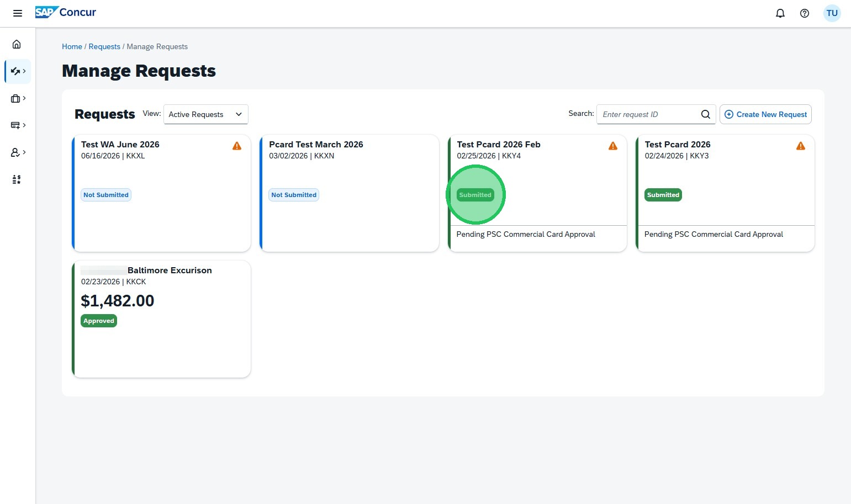851x504 pixels.
Task: Open the App Center sidebar icon
Action: (17, 179)
